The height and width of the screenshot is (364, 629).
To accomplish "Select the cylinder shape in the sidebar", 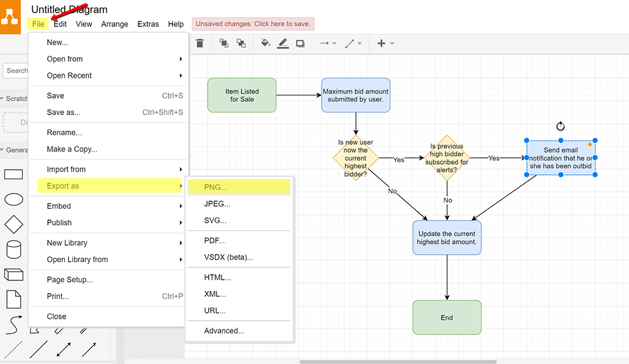I will tap(14, 249).
